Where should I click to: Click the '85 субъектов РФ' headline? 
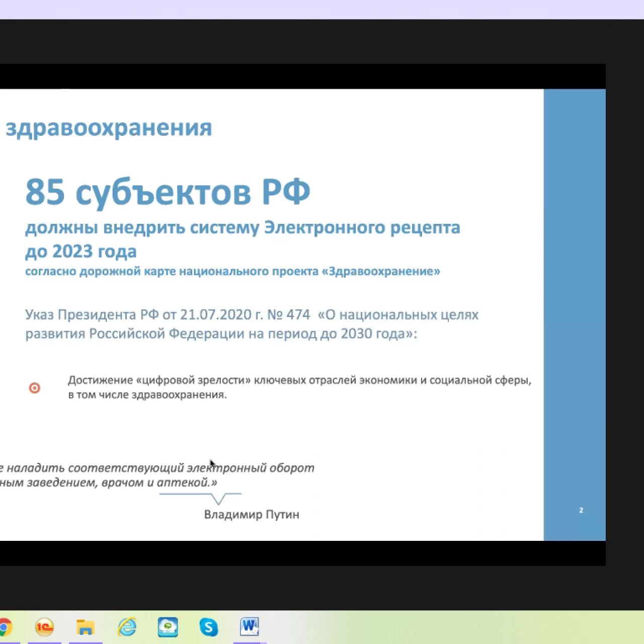(168, 192)
